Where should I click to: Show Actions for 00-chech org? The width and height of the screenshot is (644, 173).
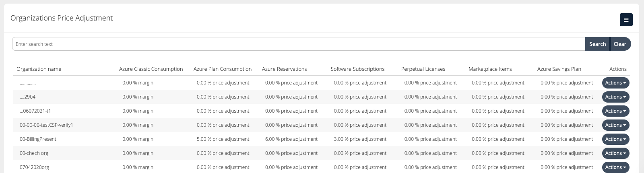(x=615, y=153)
